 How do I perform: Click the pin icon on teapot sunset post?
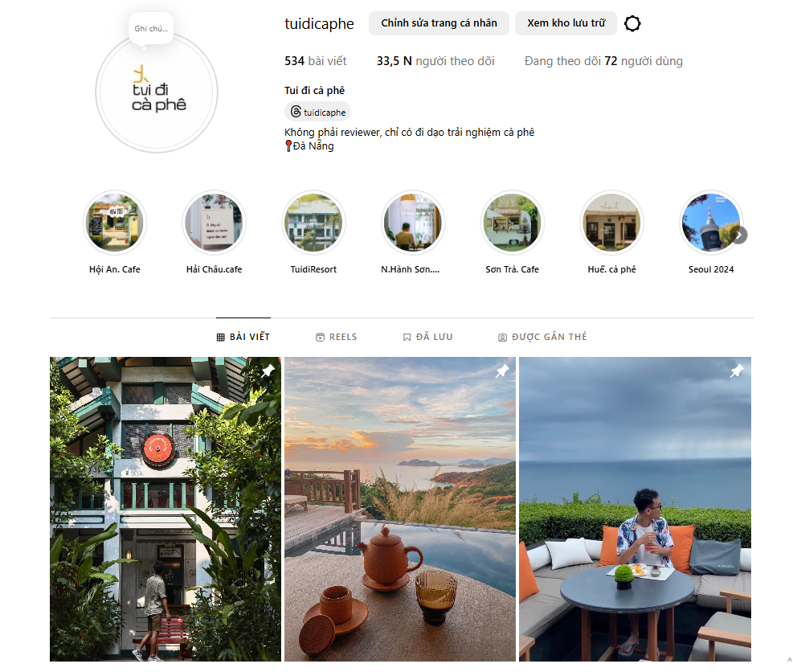pos(502,371)
